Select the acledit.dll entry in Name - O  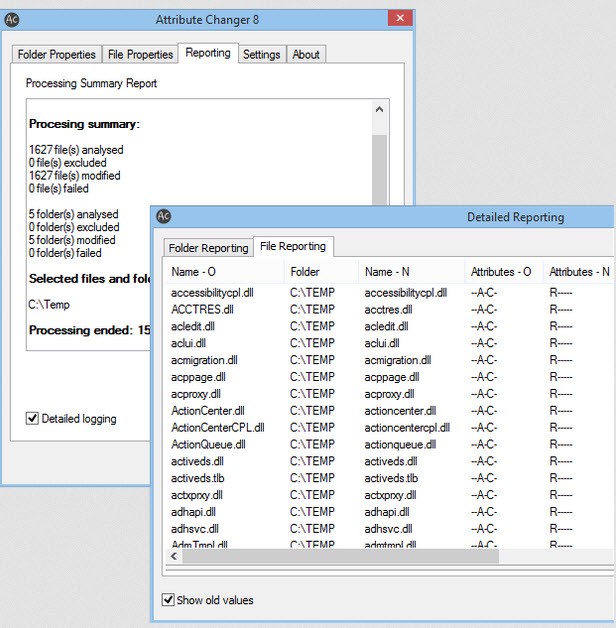coord(193,326)
